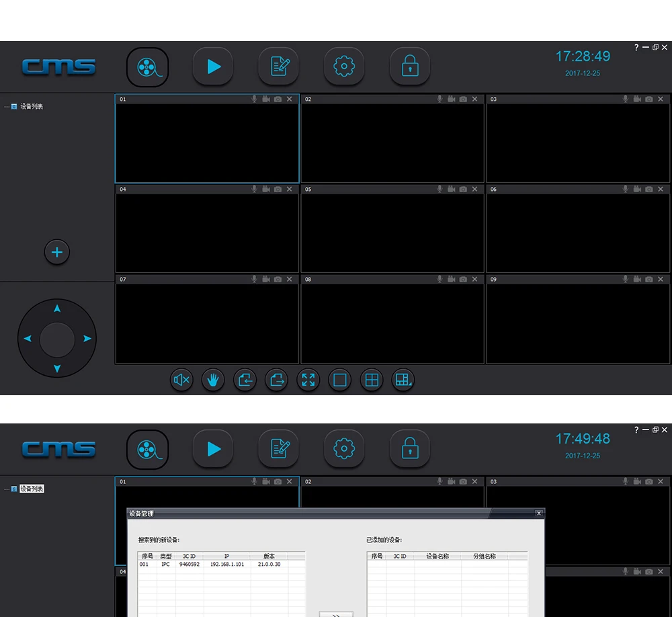
Task: Click help question mark in 17:49:48 window
Action: tap(636, 430)
